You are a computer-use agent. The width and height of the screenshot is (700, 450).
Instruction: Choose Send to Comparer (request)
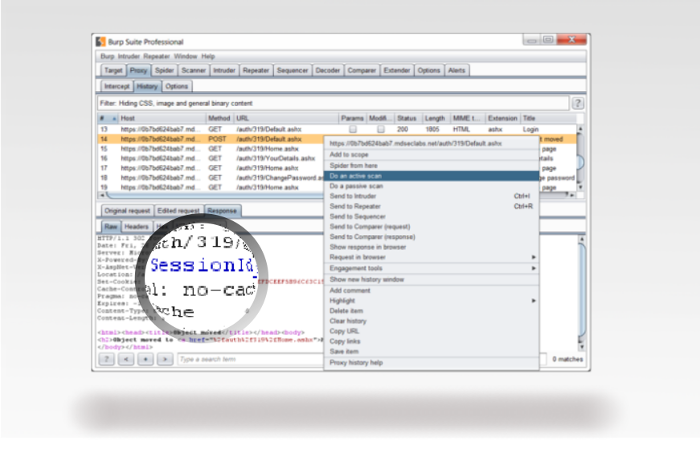pos(431,227)
